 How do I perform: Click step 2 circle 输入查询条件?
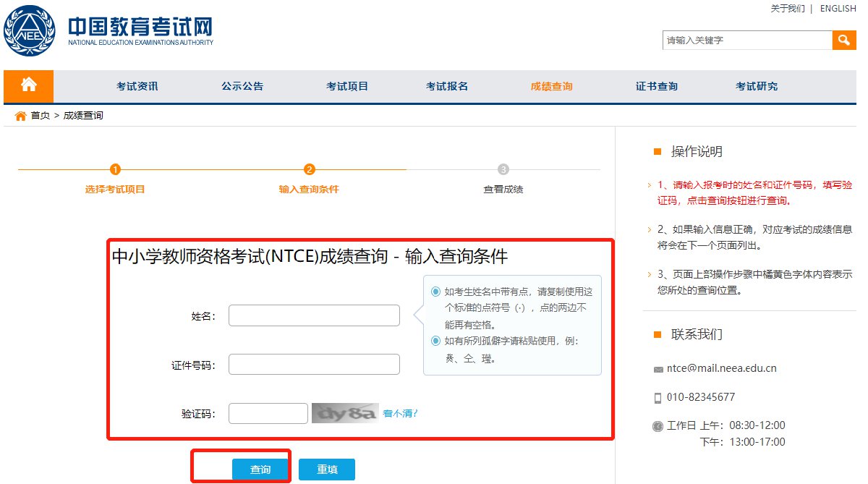(309, 170)
